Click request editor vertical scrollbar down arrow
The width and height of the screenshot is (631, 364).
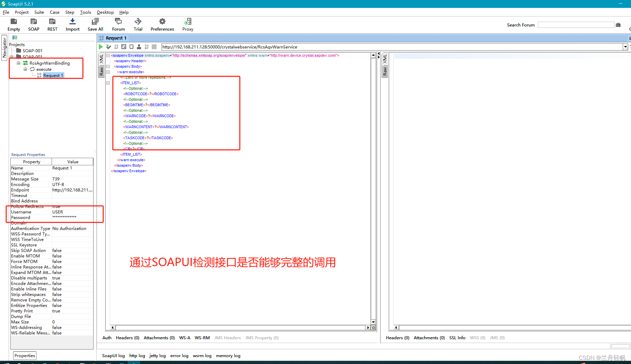tap(373, 322)
